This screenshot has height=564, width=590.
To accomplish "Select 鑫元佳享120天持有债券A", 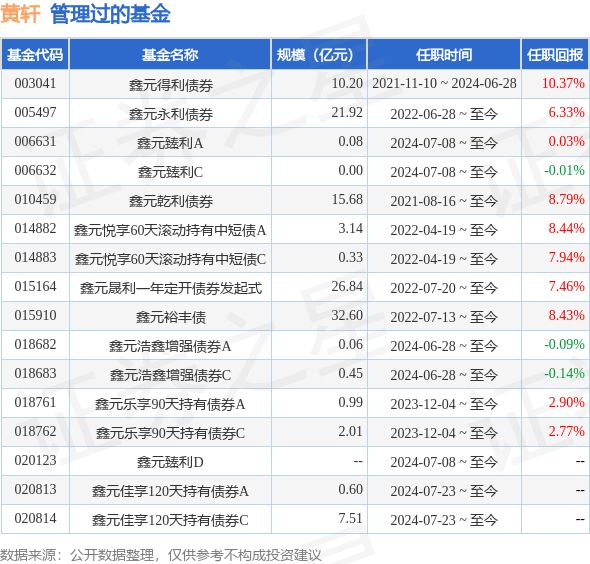I will pyautogui.click(x=170, y=491).
